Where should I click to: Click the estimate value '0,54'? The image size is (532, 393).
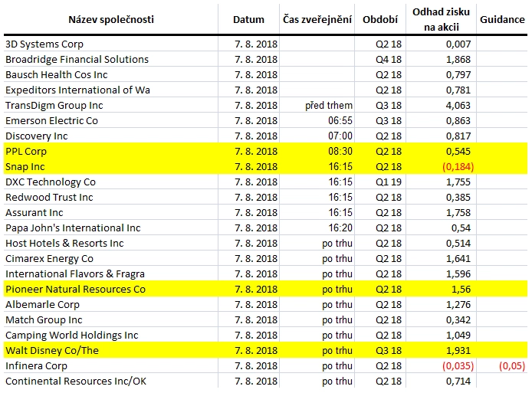pyautogui.click(x=461, y=228)
